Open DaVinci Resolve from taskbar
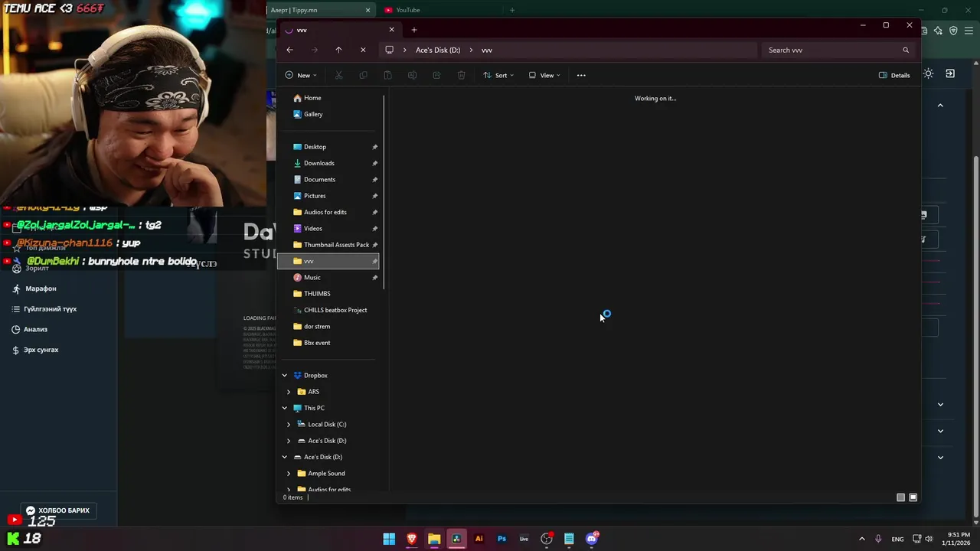The image size is (980, 551). (456, 539)
